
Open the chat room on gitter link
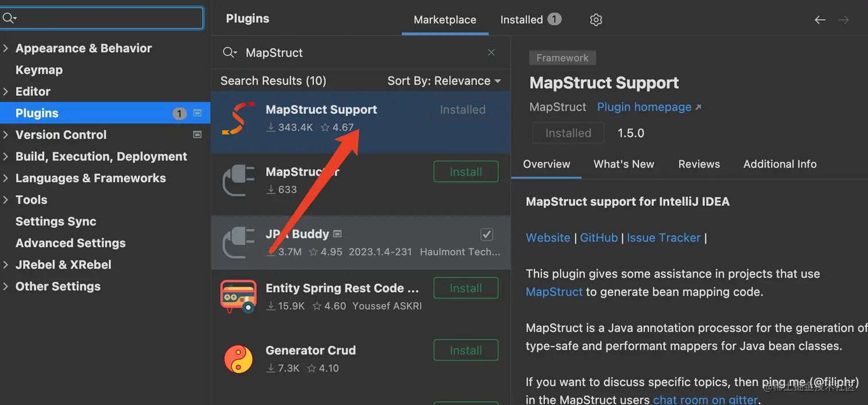[x=706, y=399]
